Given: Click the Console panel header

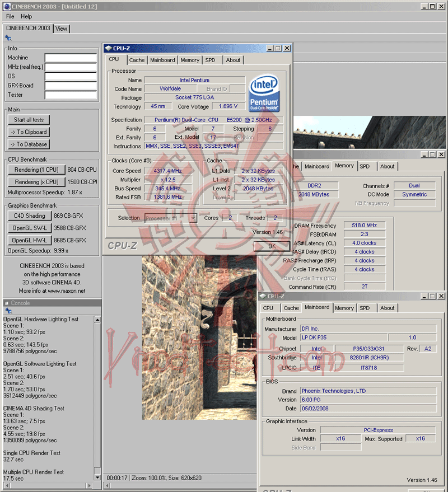Looking at the screenshot, I should [x=52, y=303].
